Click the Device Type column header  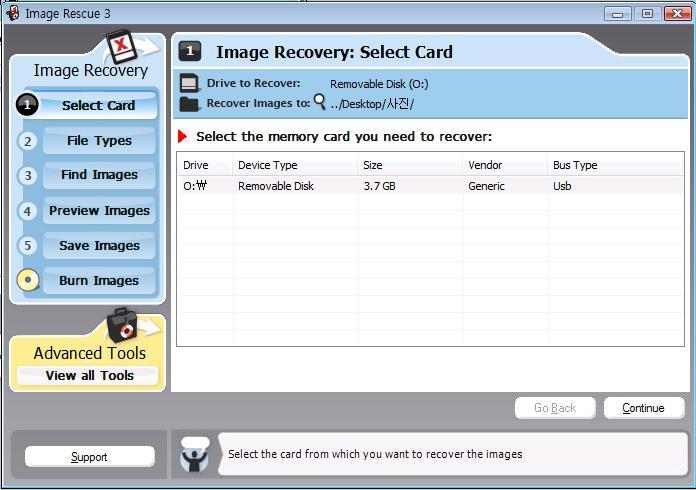[295, 165]
